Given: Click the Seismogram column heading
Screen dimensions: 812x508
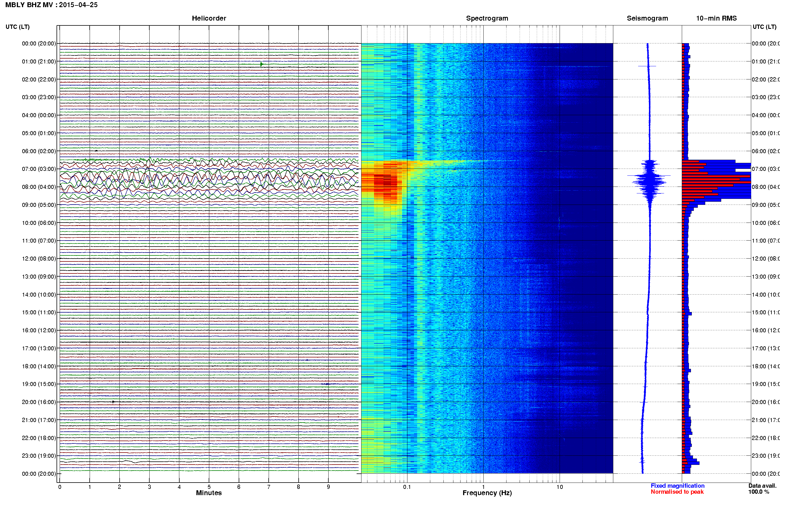Looking at the screenshot, I should point(647,19).
